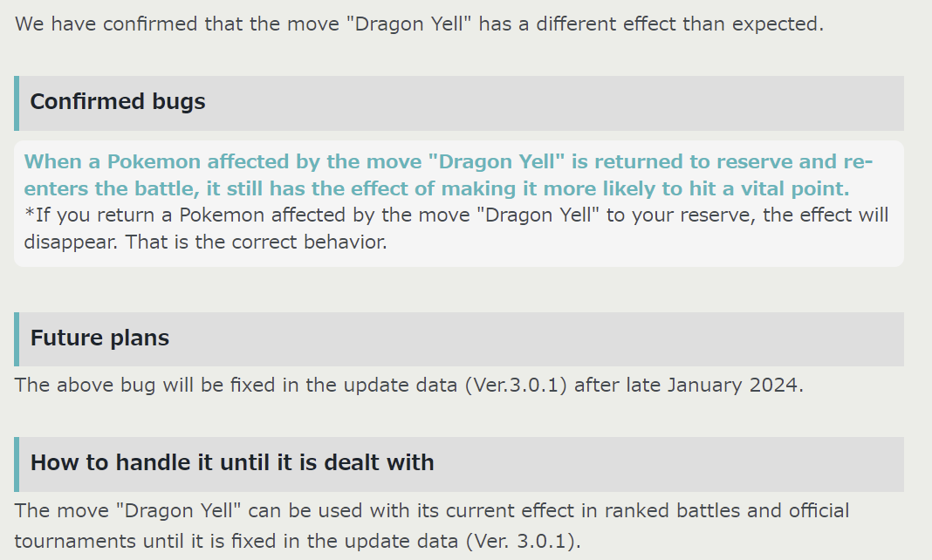This screenshot has height=560, width=932.
Task: Click "Dragon Yell" in the first intro line
Action: [x=408, y=24]
